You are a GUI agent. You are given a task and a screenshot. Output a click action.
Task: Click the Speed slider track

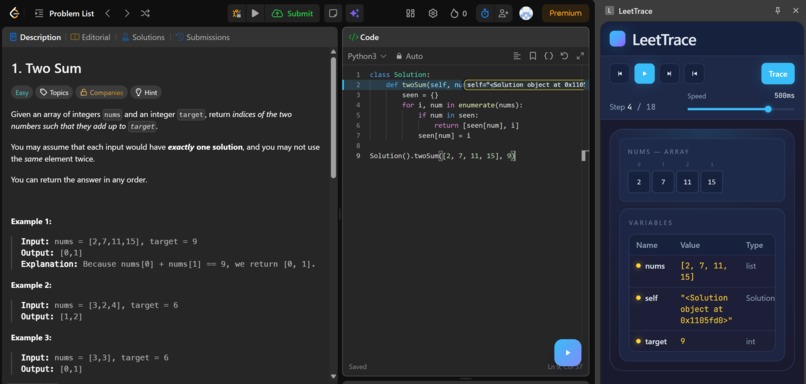pyautogui.click(x=741, y=109)
